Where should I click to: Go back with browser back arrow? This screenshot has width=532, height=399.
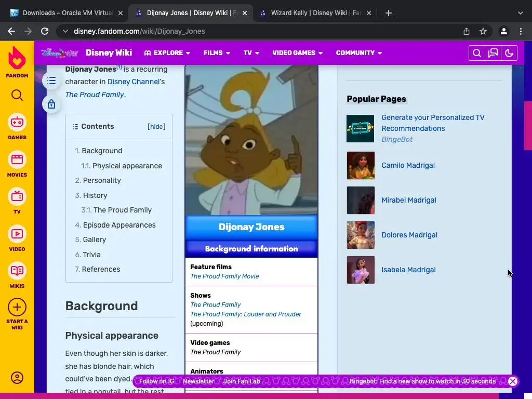point(11,31)
